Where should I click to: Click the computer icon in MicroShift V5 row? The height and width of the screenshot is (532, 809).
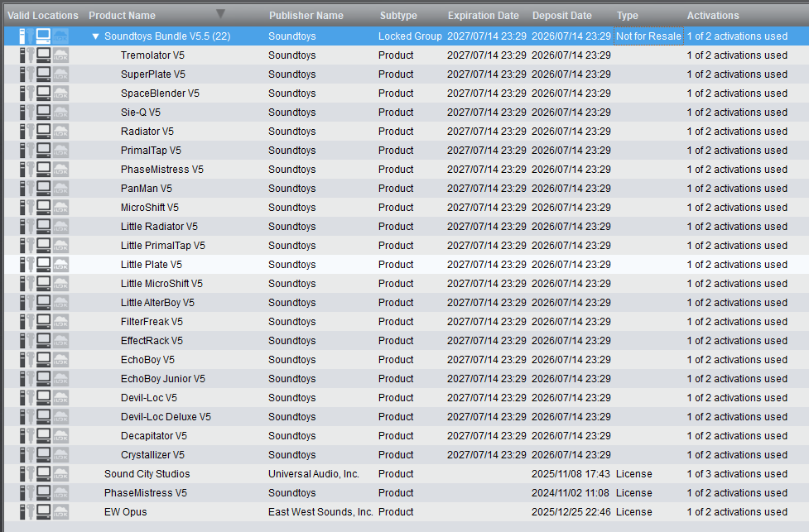(x=43, y=208)
